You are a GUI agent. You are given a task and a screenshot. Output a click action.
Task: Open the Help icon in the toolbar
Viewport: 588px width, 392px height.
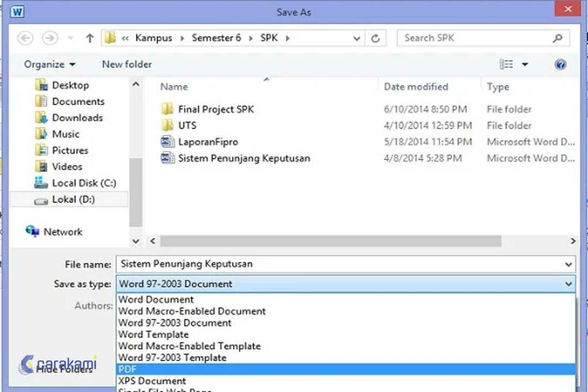click(x=560, y=64)
